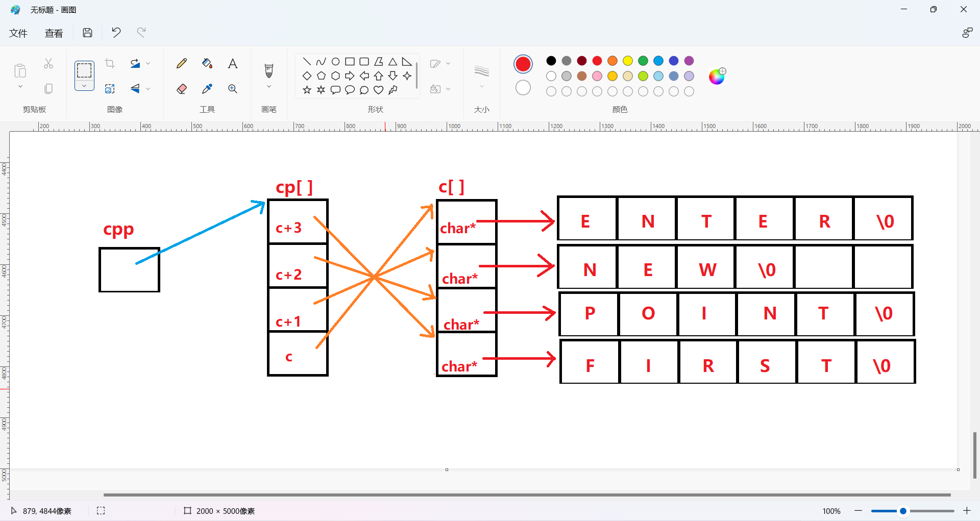Pick the five-point star shape
Viewport: 980px width, 521px height.
(x=307, y=90)
